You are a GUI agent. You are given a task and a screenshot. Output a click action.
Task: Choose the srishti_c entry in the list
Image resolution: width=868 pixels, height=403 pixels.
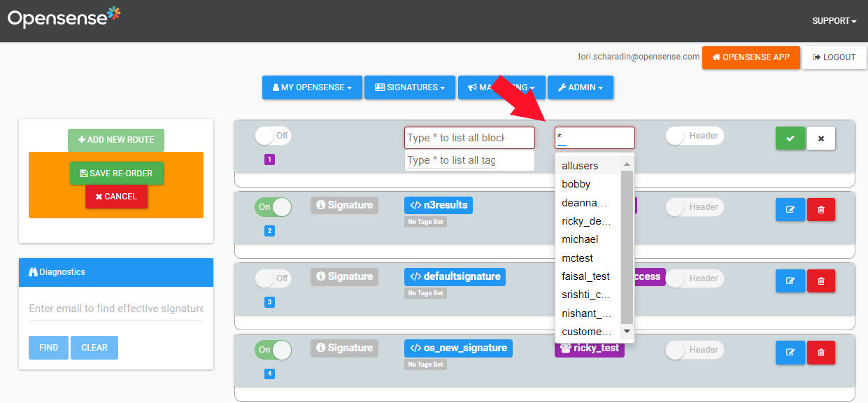588,295
